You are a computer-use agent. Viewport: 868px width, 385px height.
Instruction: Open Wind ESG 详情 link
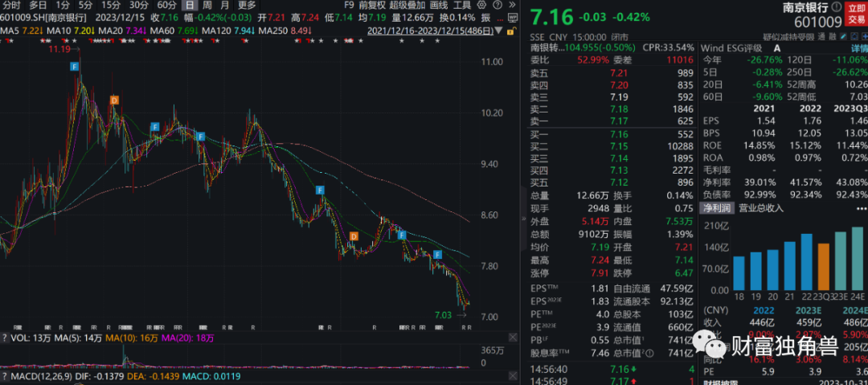tap(859, 48)
